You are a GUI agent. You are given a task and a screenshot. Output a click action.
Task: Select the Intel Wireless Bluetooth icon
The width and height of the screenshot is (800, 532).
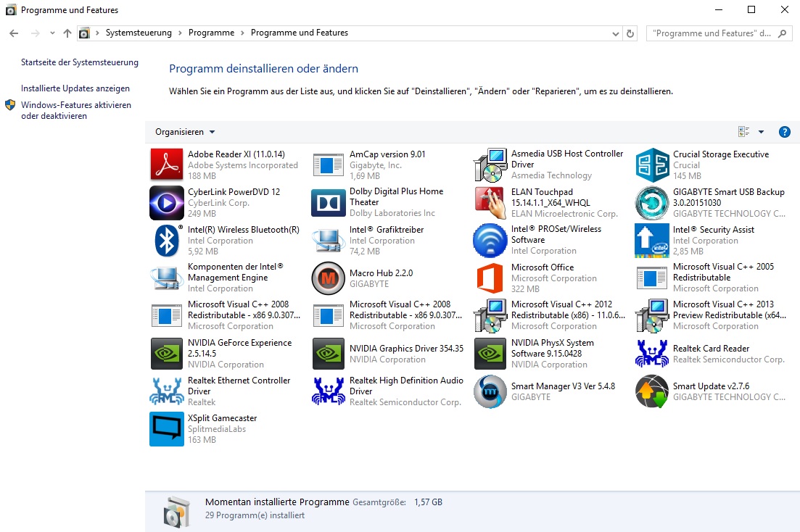(167, 240)
